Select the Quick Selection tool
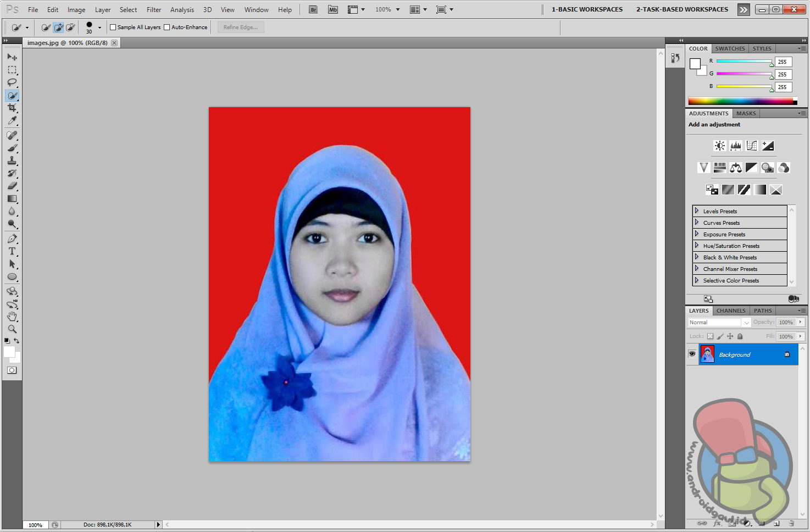 coord(12,95)
